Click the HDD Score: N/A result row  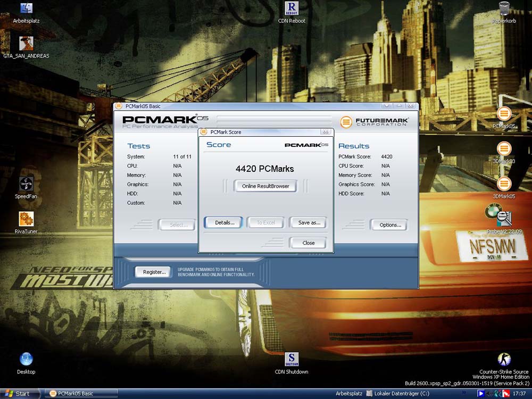click(x=364, y=194)
